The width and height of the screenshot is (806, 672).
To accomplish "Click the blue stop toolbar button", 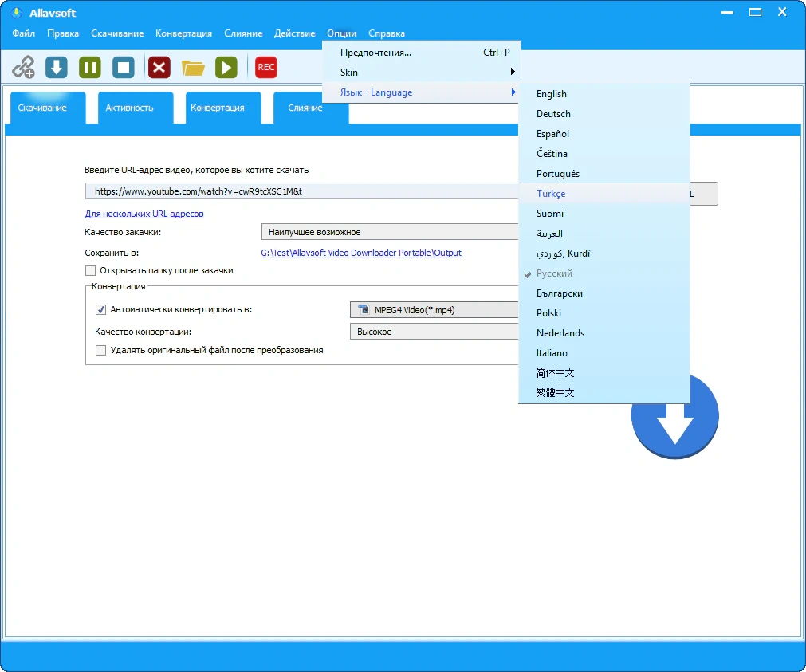I will [124, 67].
